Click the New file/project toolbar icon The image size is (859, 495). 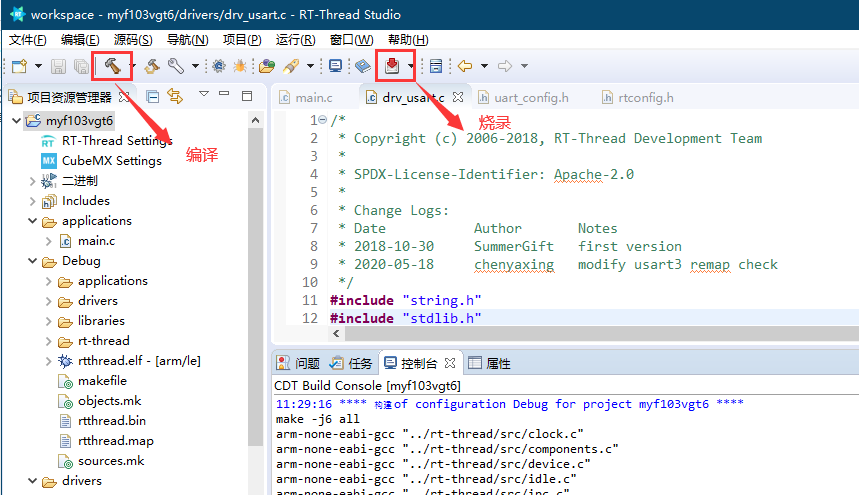(x=19, y=66)
